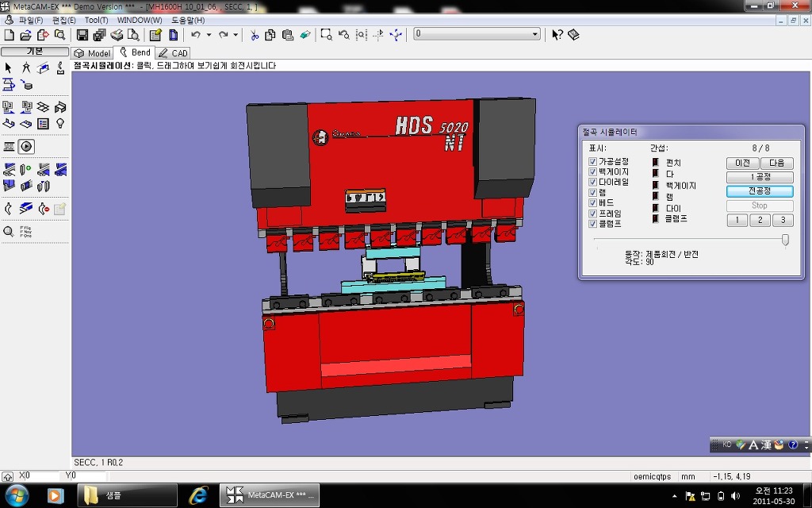This screenshot has width=812, height=508.
Task: Click the Paste clipboard icon
Action: [288, 35]
